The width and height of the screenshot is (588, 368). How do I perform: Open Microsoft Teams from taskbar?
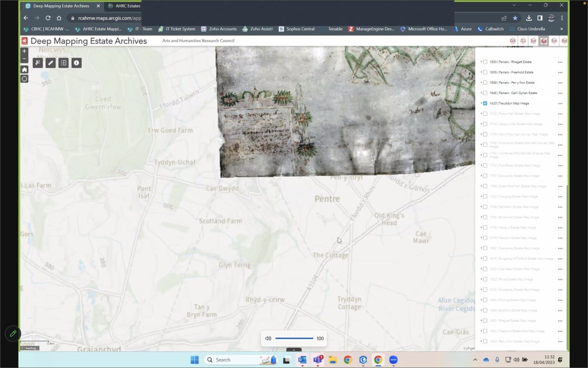tap(317, 360)
